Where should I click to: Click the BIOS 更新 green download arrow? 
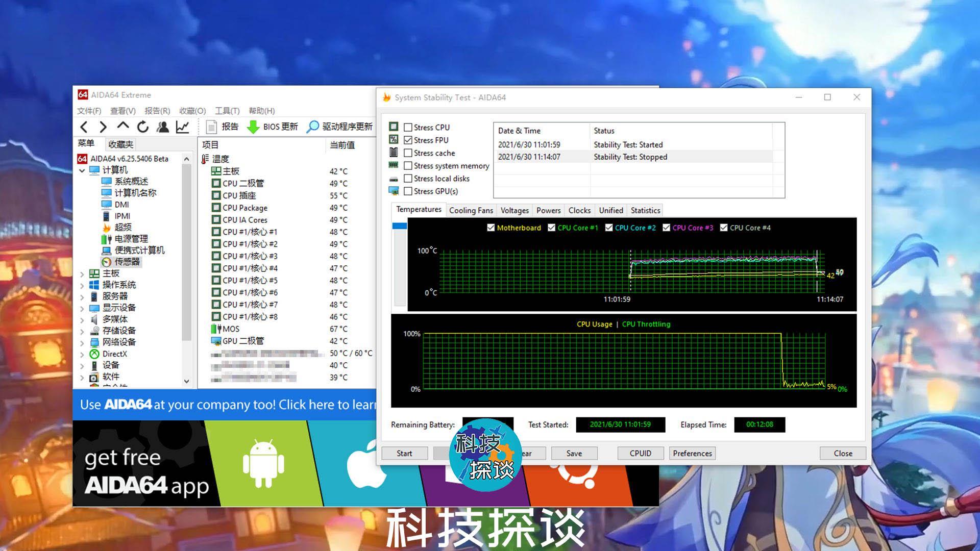253,127
